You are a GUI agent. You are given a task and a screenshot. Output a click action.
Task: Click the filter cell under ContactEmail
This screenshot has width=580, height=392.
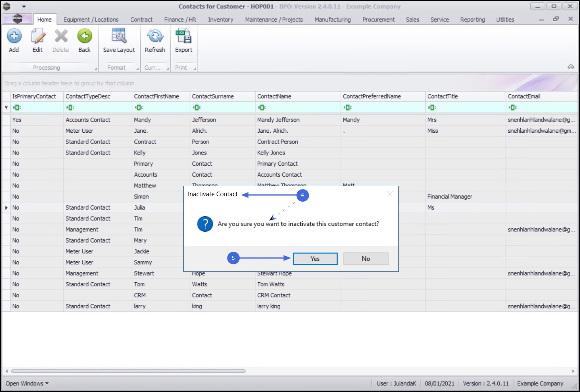point(542,108)
